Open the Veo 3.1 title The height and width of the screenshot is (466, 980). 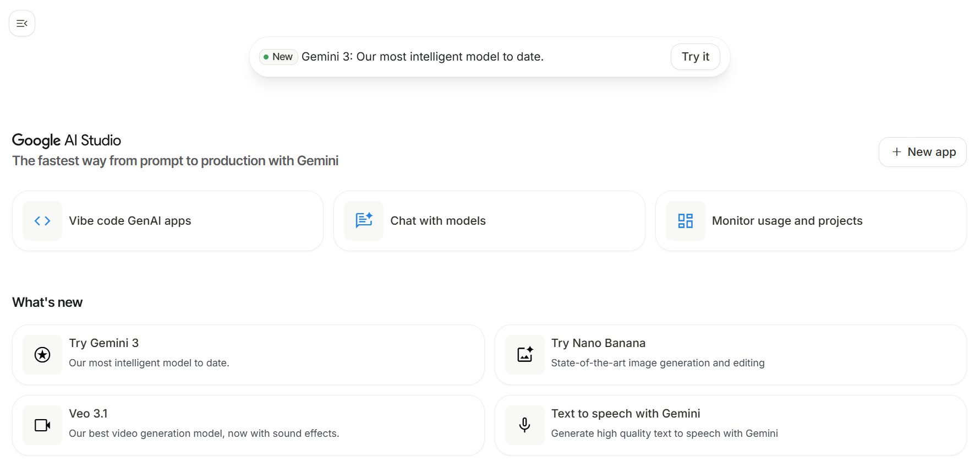point(89,414)
